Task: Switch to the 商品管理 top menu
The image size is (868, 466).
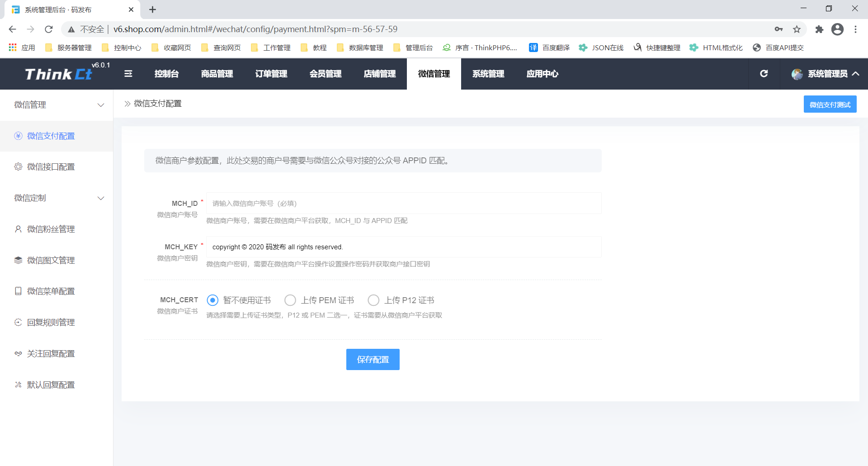Action: coord(217,74)
